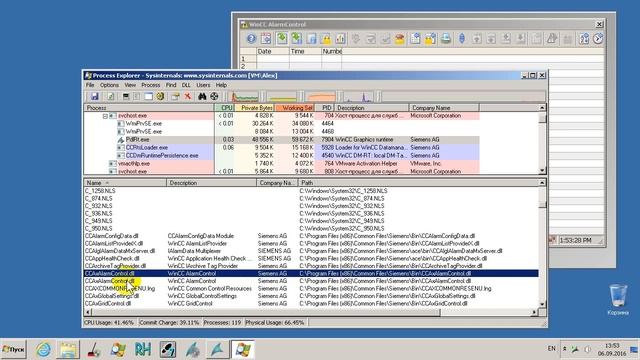This screenshot has height=360, width=640.
Task: Sort by the Private Bytes column header
Action: tap(255, 108)
